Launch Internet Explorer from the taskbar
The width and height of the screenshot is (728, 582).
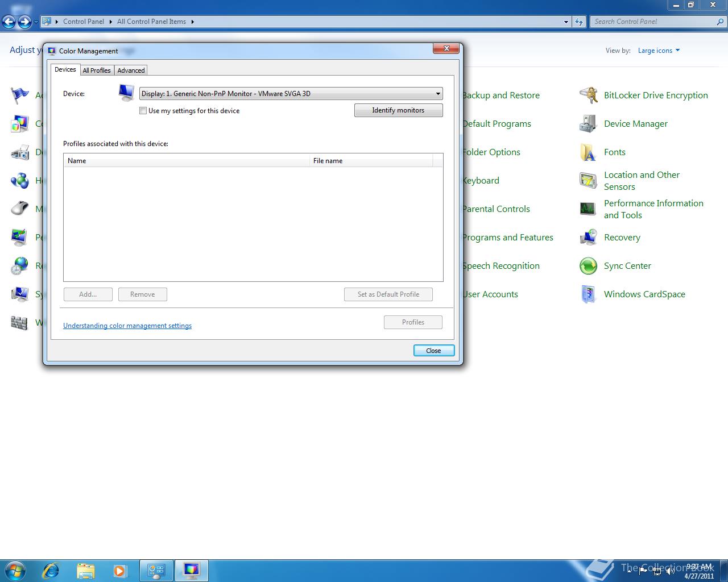(x=51, y=570)
